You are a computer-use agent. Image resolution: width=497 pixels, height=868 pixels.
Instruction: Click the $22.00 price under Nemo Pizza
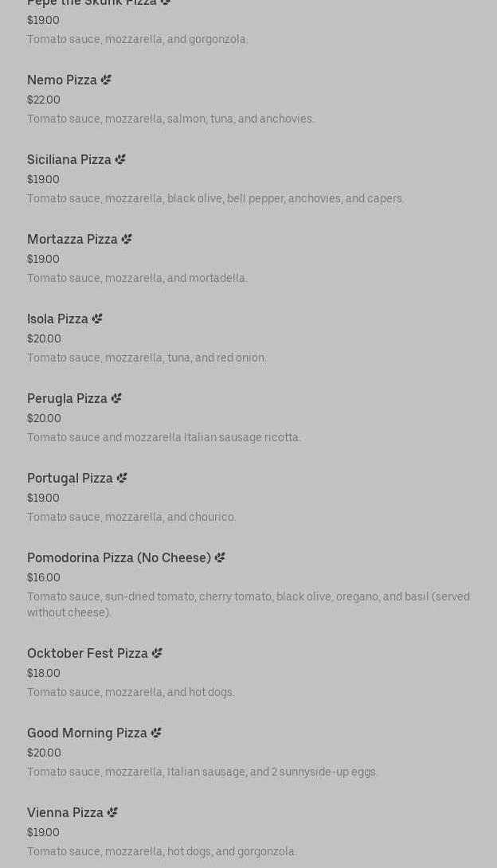(44, 100)
